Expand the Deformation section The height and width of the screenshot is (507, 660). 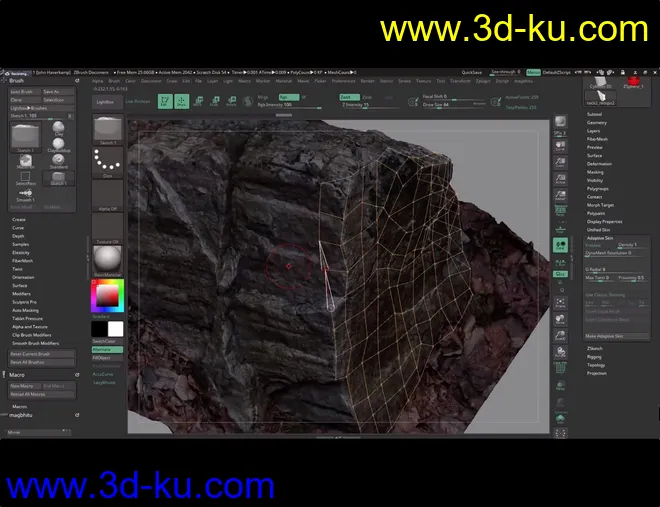(599, 164)
